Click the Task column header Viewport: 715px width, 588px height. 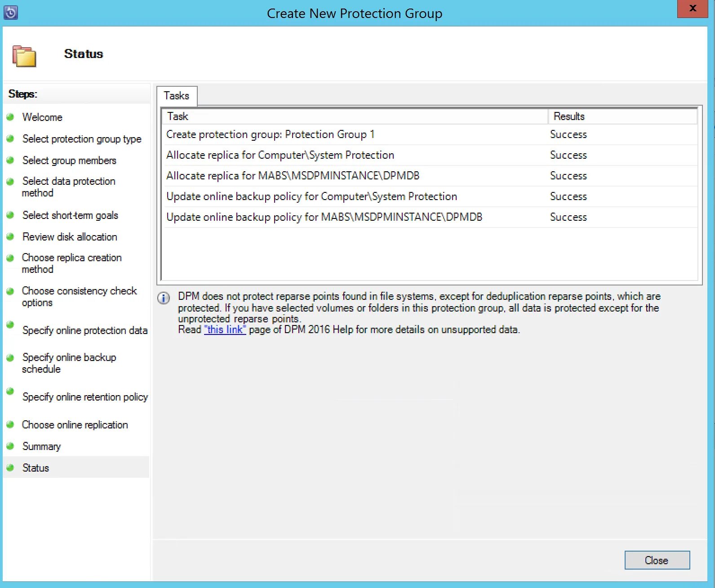point(355,116)
